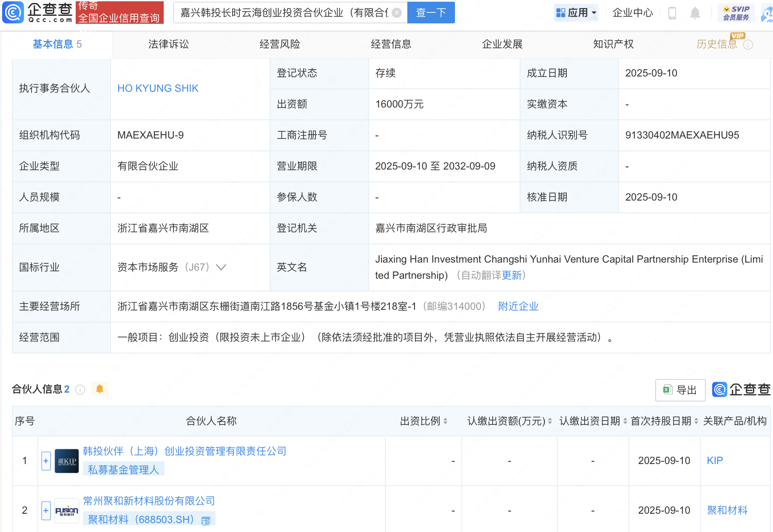Select organization code MAEXAEHU-9
This screenshot has width=773, height=532.
click(x=151, y=135)
